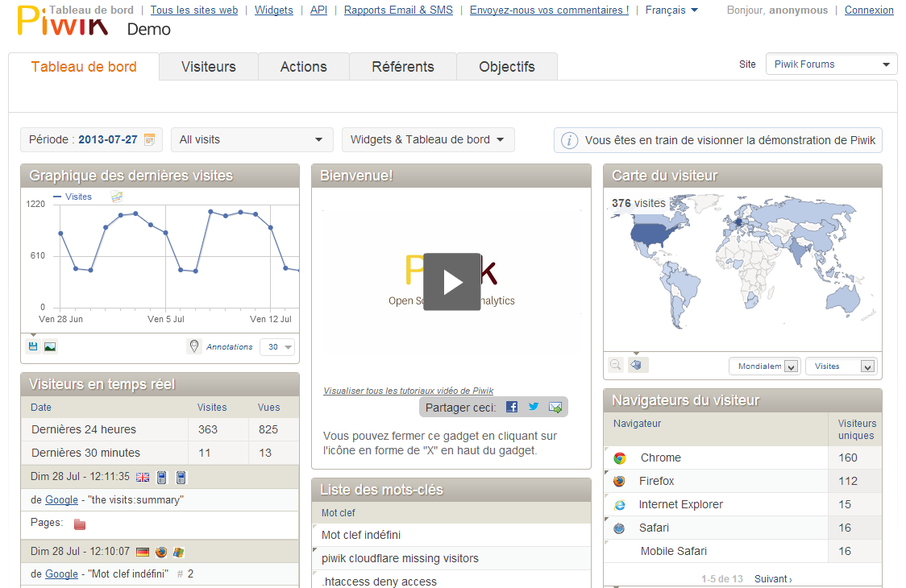The width and height of the screenshot is (906, 588).
Task: Open the Référents tab
Action: point(403,67)
